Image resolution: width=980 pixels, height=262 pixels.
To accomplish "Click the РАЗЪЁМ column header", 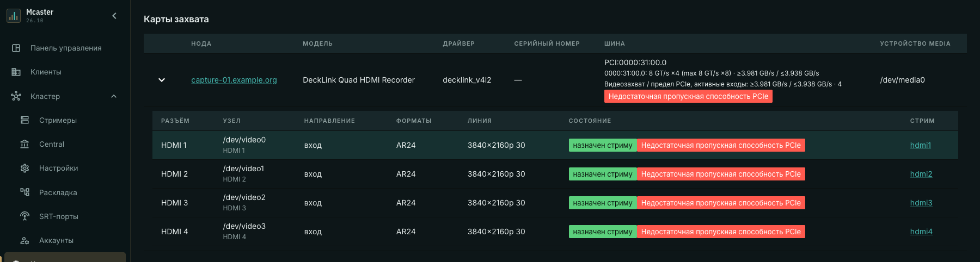I will tap(175, 121).
